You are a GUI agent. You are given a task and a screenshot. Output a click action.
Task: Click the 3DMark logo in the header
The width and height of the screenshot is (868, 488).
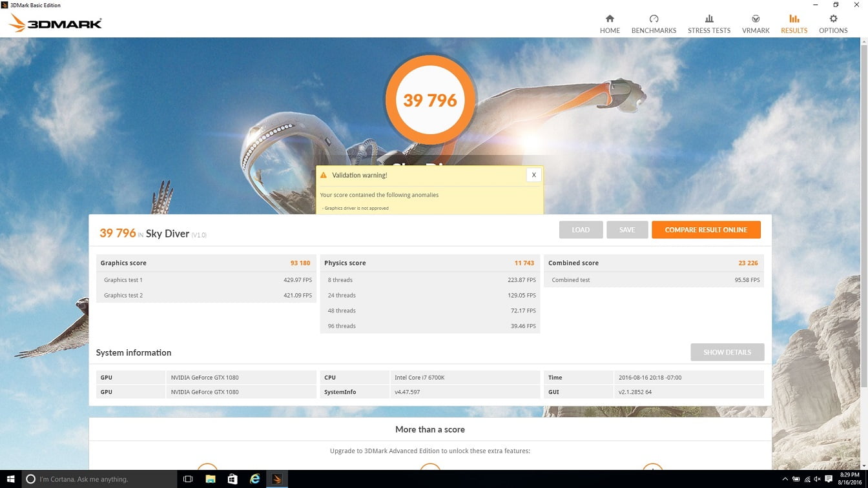[x=56, y=24]
